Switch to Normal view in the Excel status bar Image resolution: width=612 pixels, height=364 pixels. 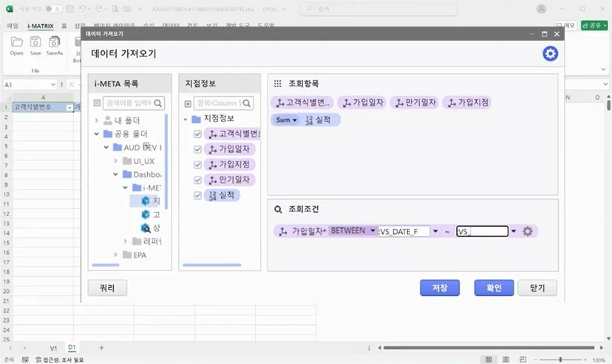[x=489, y=360]
